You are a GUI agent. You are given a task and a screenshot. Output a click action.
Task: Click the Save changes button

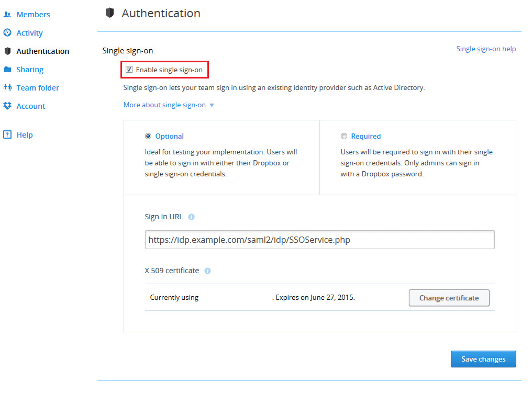[x=483, y=359]
